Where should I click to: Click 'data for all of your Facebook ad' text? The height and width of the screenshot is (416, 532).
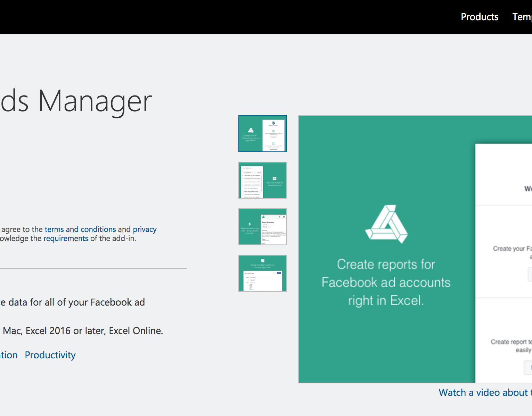point(76,302)
